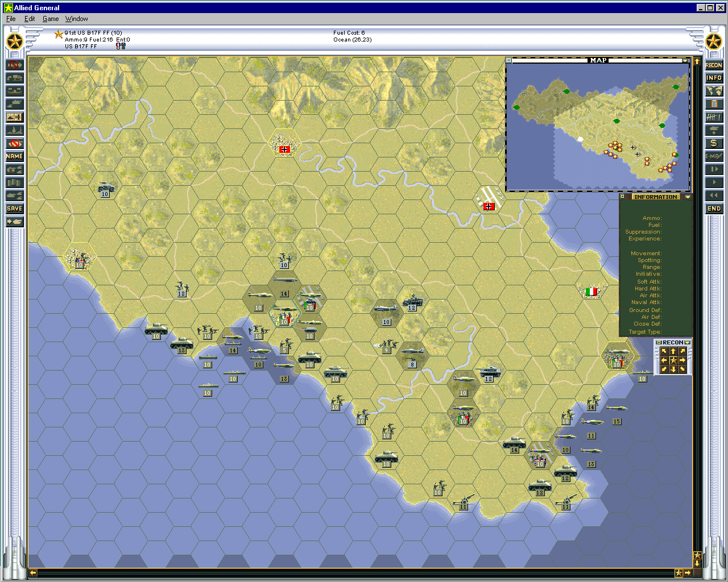728x582 pixels.
Task: Click the play replay button
Action: pyautogui.click(x=714, y=182)
